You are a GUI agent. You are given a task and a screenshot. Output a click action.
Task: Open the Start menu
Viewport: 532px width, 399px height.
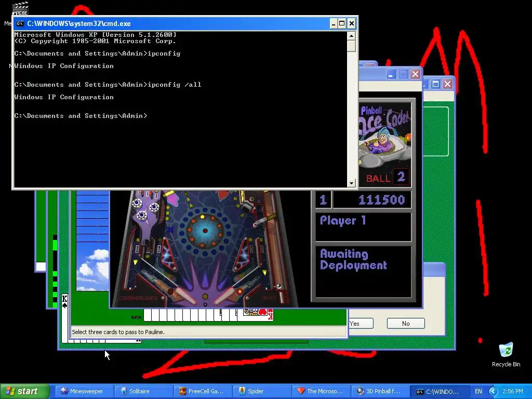[x=24, y=391]
